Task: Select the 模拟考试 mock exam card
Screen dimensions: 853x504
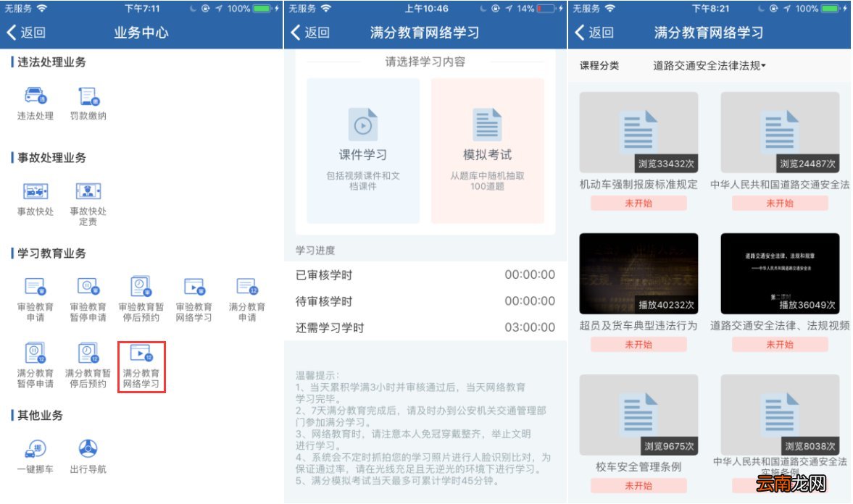Action: (x=488, y=151)
